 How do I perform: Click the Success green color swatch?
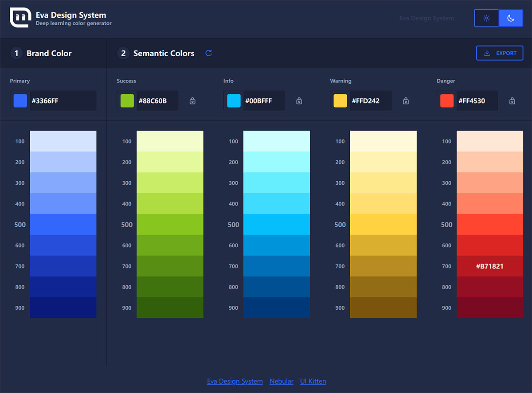tap(126, 101)
